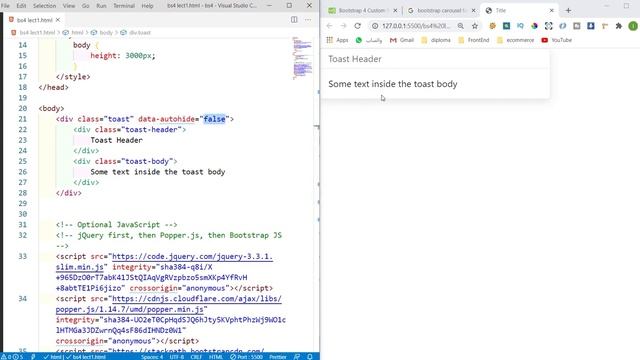The height and width of the screenshot is (360, 640).
Task: Open a new Chrome tab
Action: pos(568,11)
